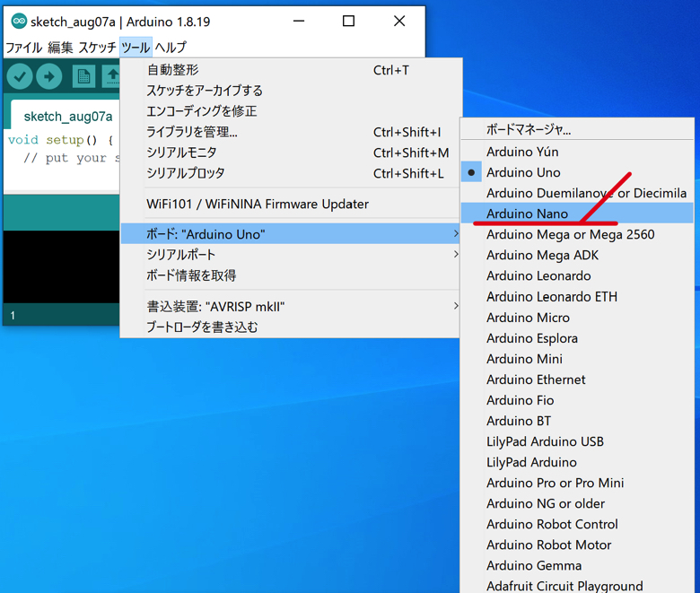Select Adafruit Circuit Playground board
The image size is (700, 593).
[x=577, y=585]
